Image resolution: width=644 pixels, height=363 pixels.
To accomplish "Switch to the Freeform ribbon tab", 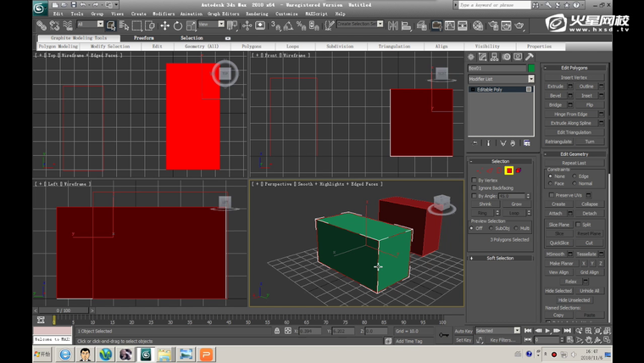I will coord(144,38).
